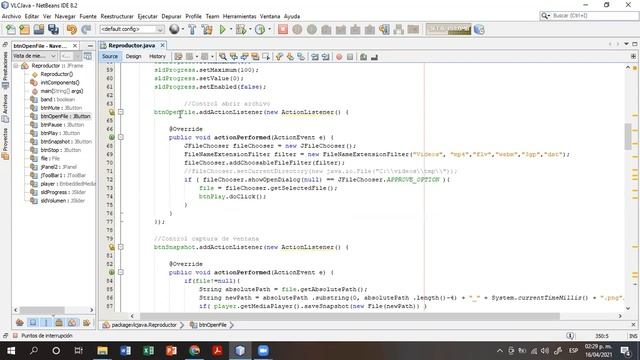This screenshot has width=640, height=360.
Task: Click the garbage collection icon beside the memory bar
Action: click(480, 29)
